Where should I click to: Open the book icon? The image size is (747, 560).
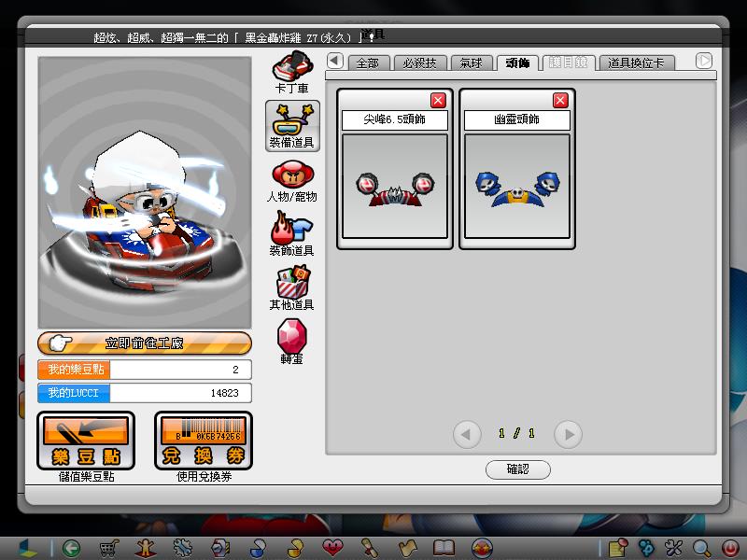[x=444, y=548]
